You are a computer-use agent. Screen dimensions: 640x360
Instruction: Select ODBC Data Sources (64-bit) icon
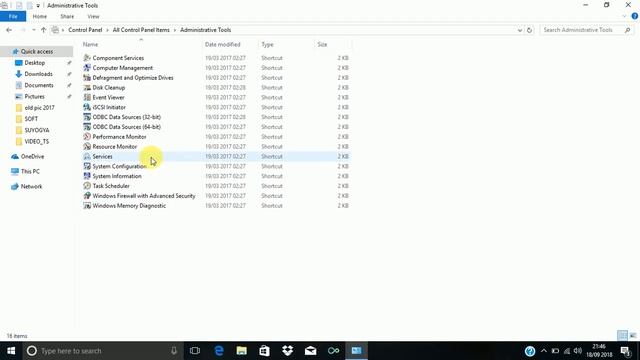click(87, 127)
